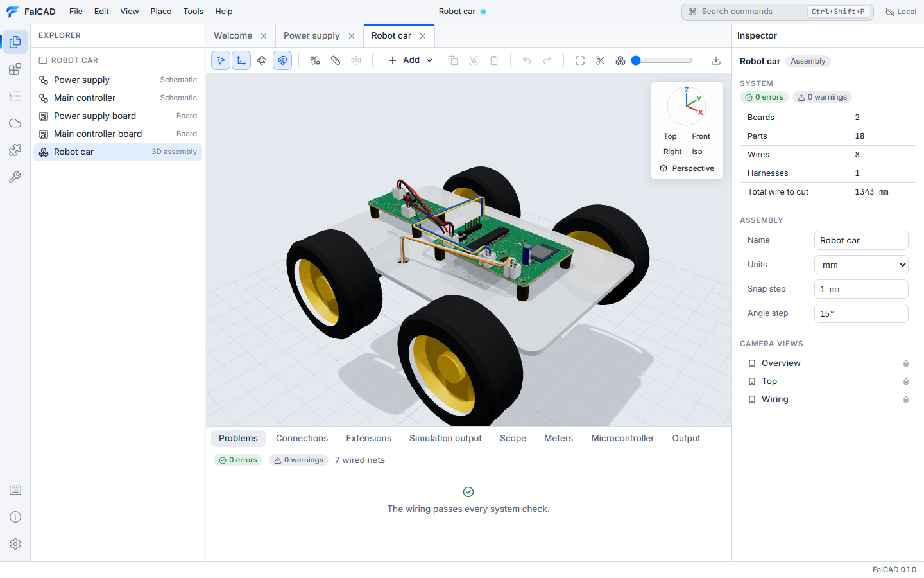Open the components blocks sidebar icon
This screenshot has width=924, height=578.
(15, 69)
